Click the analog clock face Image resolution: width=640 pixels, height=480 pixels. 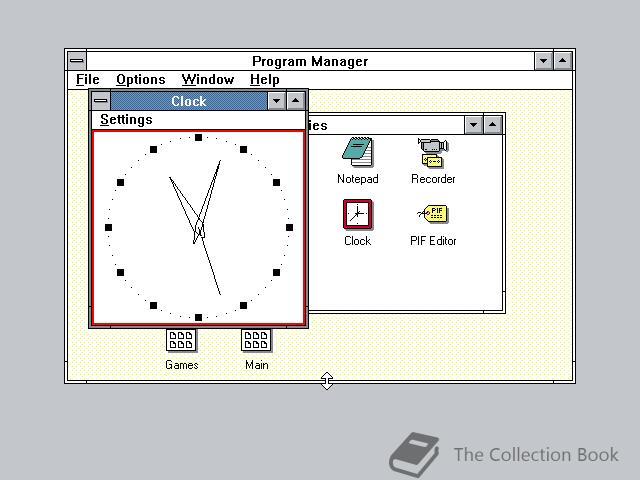[198, 227]
